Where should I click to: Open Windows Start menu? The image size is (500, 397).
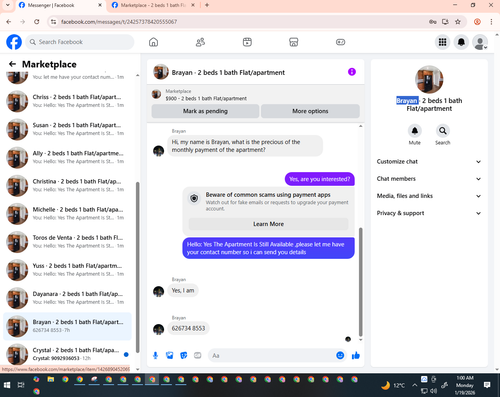7,385
